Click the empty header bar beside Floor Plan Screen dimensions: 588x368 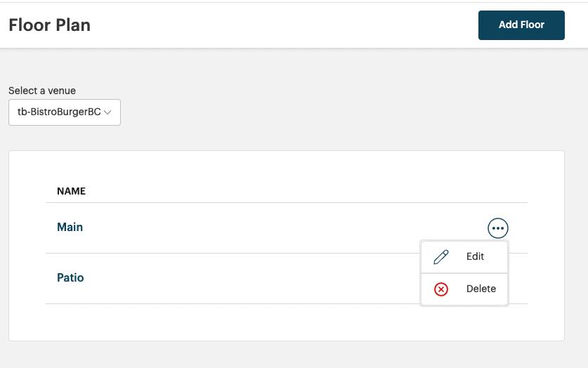281,25
